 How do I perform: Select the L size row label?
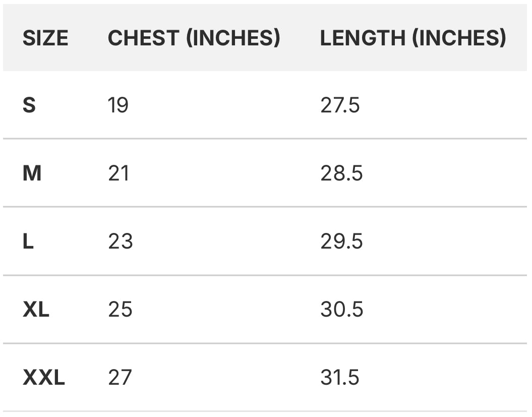click(x=28, y=242)
